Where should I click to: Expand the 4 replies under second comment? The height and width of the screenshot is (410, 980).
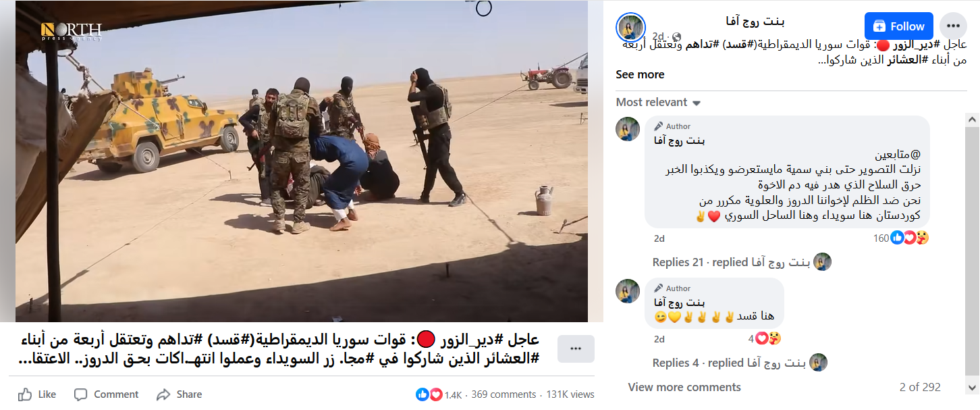tap(739, 363)
